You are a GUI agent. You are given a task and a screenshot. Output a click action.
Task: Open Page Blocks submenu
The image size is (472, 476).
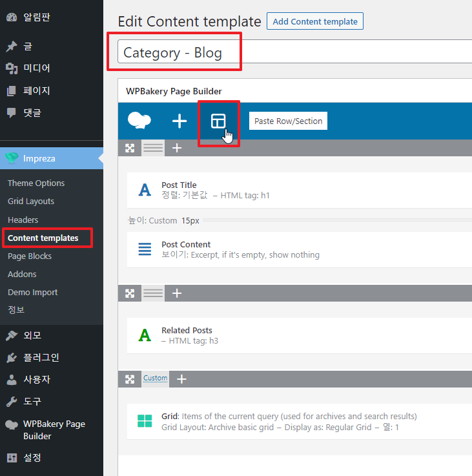coord(30,256)
